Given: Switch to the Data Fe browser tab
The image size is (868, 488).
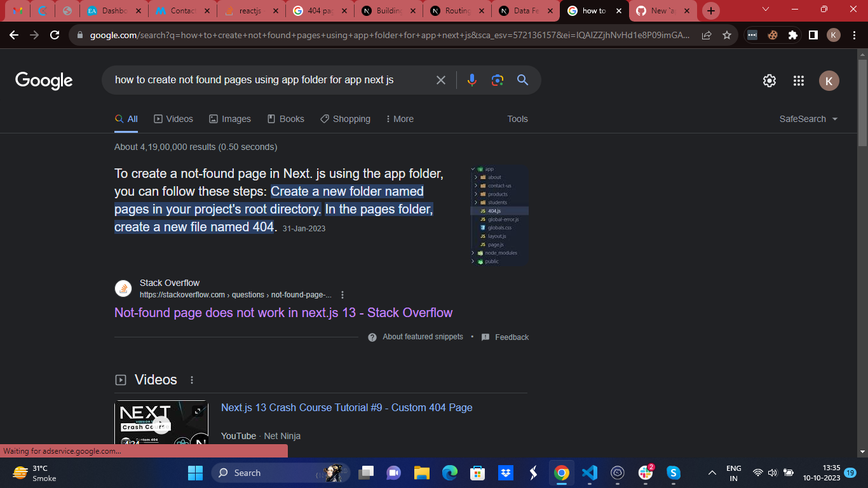Looking at the screenshot, I should pyautogui.click(x=526, y=11).
